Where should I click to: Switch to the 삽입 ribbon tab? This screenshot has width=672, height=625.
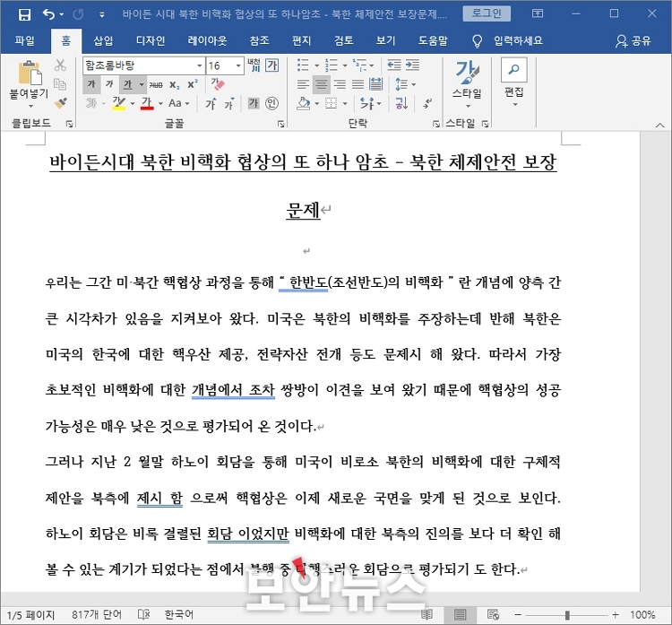pos(103,40)
